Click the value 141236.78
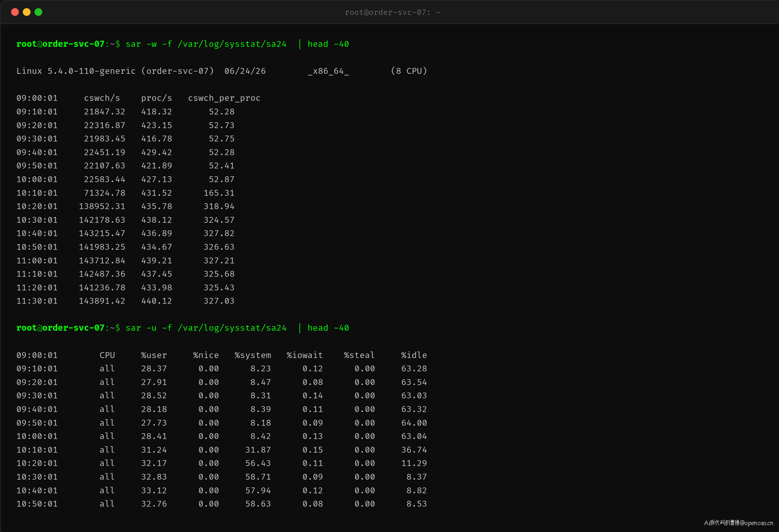Viewport: 779px width, 532px height. [x=102, y=287]
